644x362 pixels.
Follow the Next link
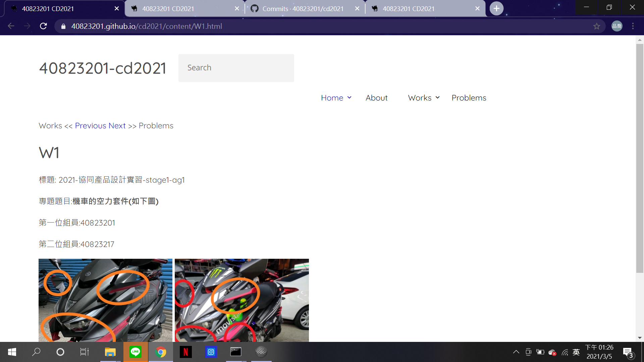tap(117, 126)
